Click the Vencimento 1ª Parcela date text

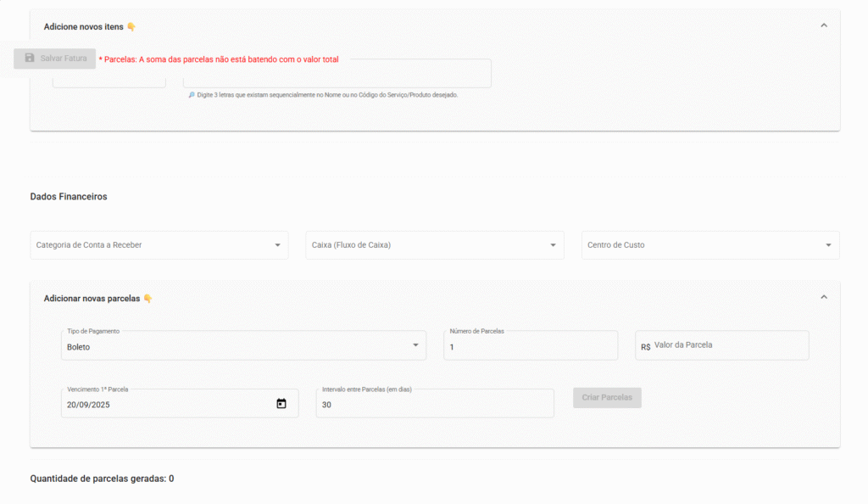(89, 405)
